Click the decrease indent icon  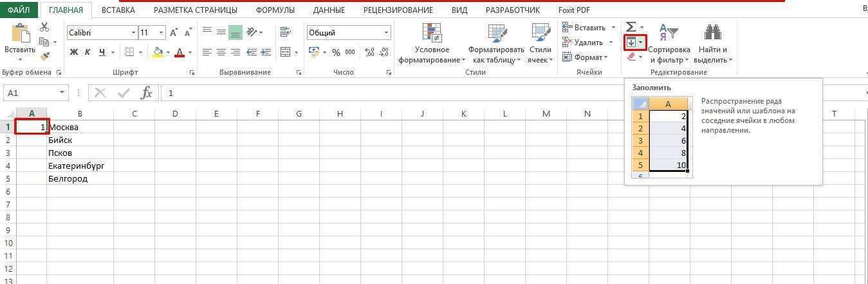[252, 52]
